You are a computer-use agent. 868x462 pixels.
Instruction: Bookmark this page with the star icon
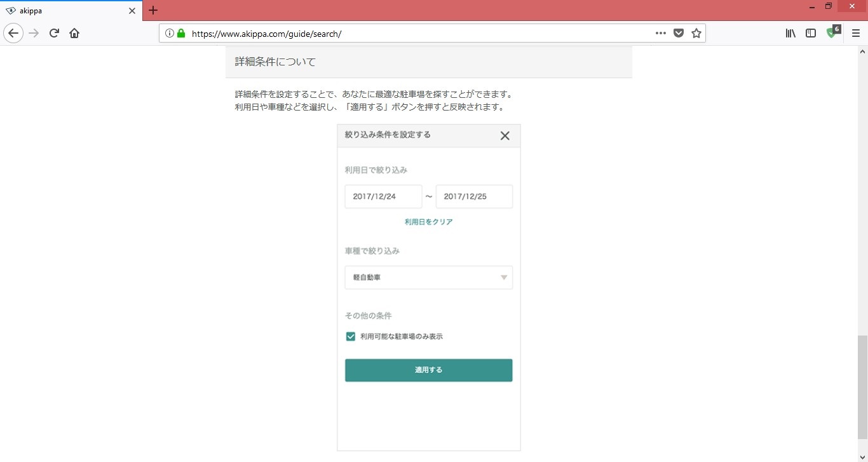tap(696, 34)
